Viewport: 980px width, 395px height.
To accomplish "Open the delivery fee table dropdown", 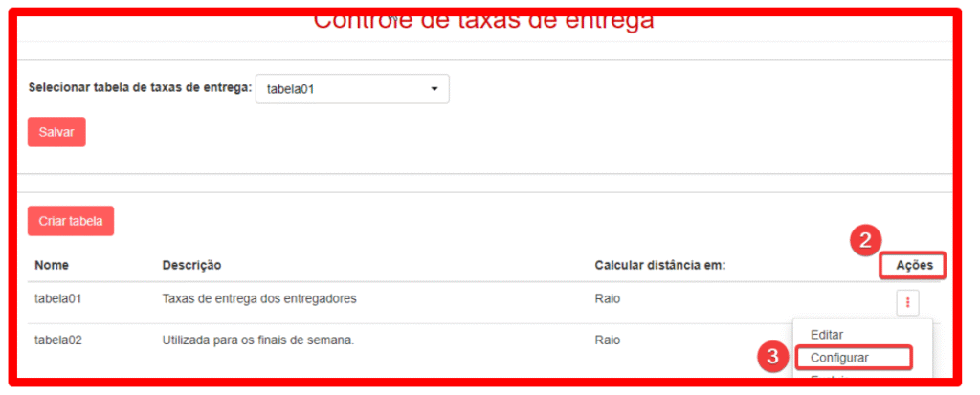I will [352, 89].
